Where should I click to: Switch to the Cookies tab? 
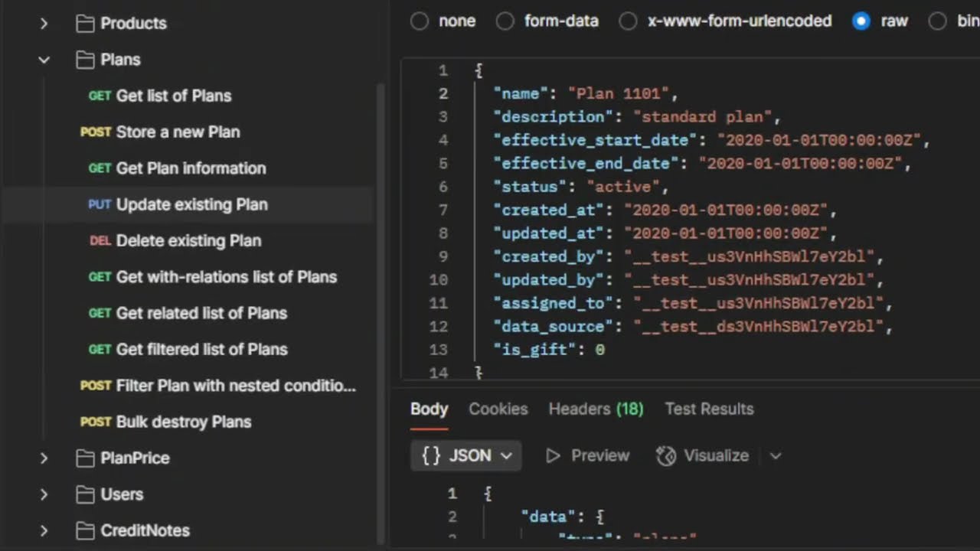click(x=498, y=409)
